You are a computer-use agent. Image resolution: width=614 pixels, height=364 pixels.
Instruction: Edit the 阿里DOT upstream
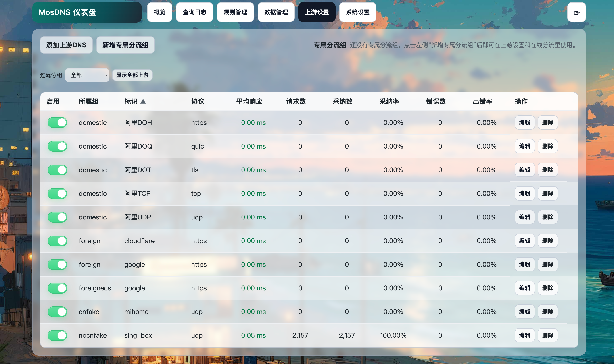pos(525,170)
